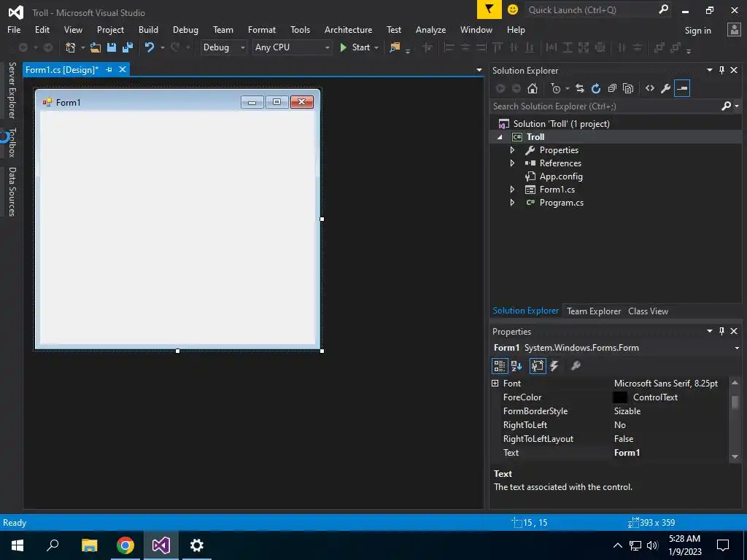Open the Any CPU platform dropdown
This screenshot has width=747, height=560.
pos(292,47)
